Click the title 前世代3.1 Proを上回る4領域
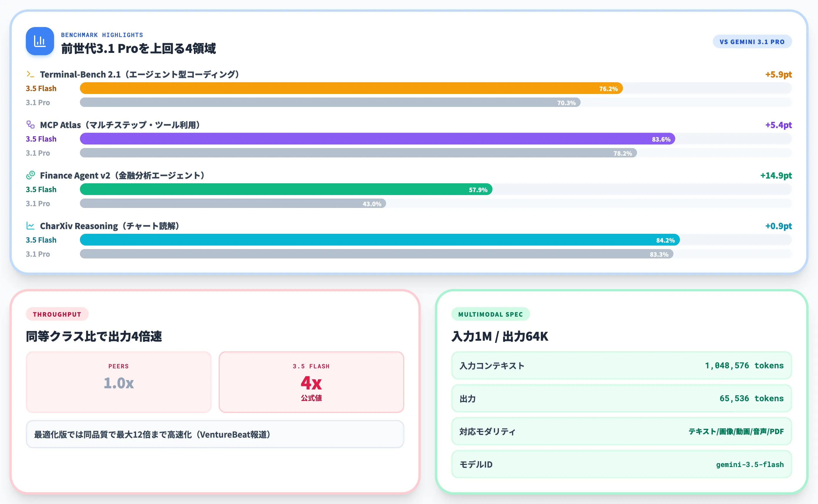This screenshot has height=504, width=818. coord(138,49)
